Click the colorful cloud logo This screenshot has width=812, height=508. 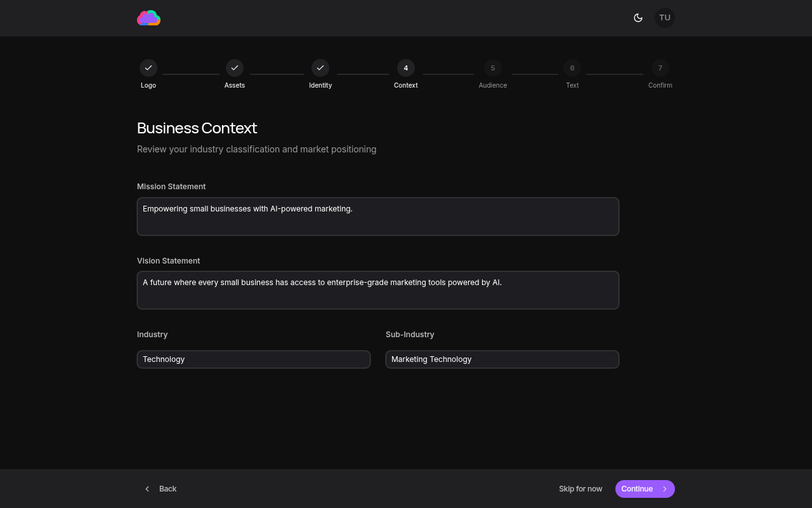pyautogui.click(x=148, y=18)
